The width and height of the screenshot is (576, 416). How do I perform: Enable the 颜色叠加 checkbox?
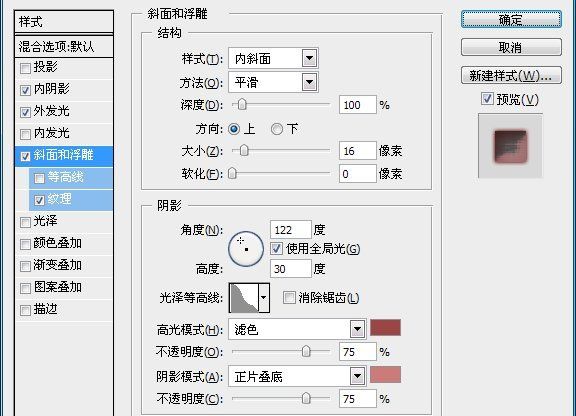25,244
